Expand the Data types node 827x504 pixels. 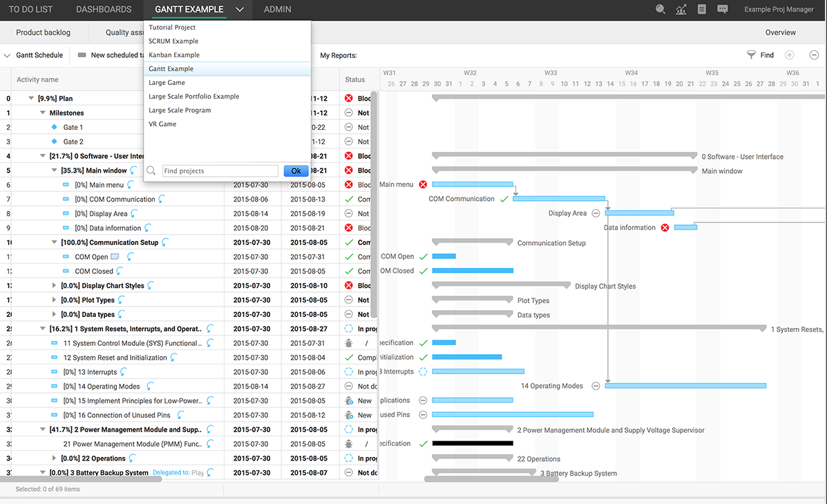(55, 314)
